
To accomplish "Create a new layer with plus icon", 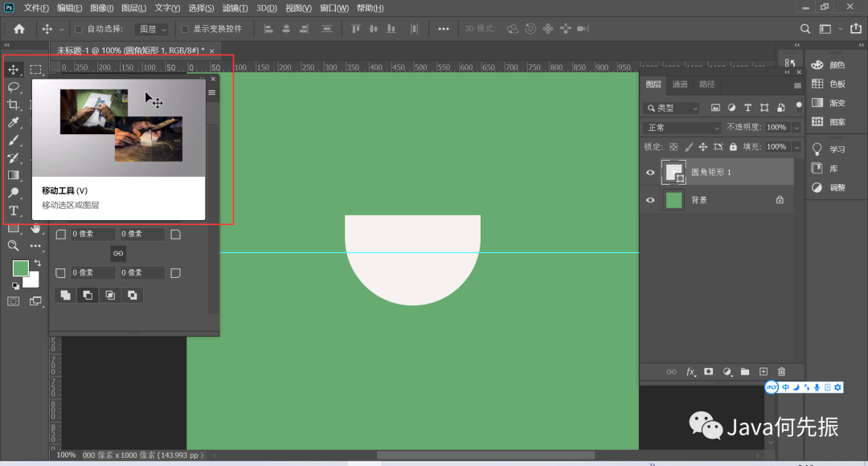I will (764, 372).
